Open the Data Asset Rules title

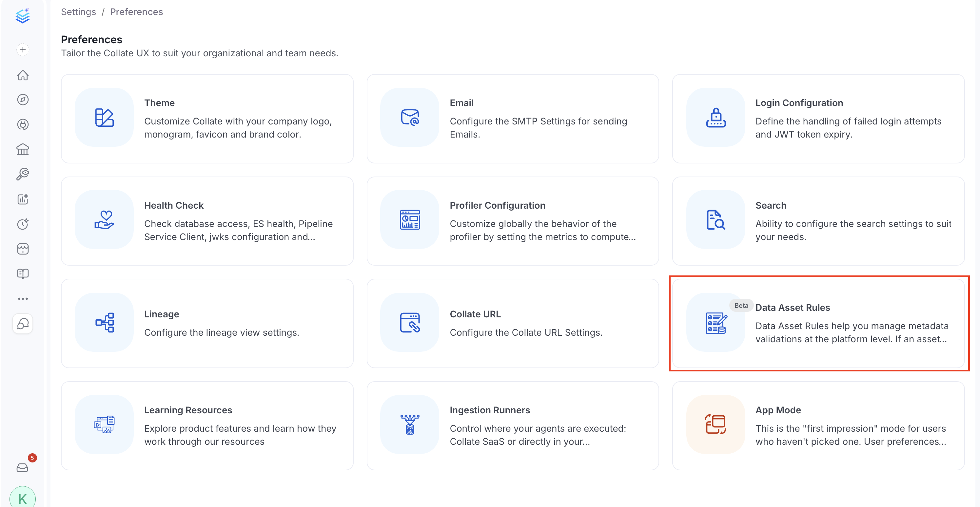point(793,308)
